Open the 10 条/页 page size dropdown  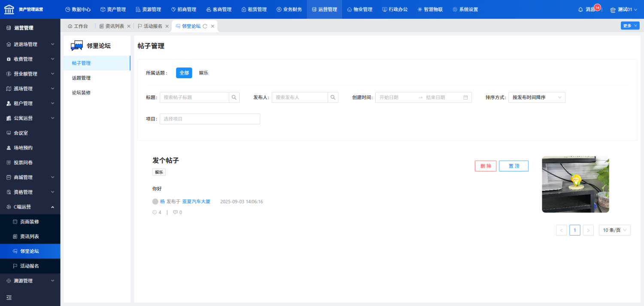(x=615, y=230)
